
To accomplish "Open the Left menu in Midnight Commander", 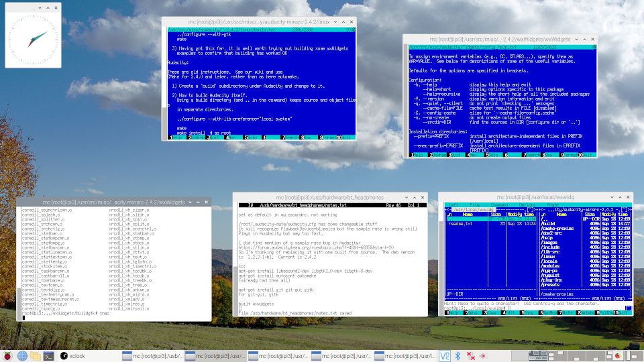I will (x=453, y=205).
